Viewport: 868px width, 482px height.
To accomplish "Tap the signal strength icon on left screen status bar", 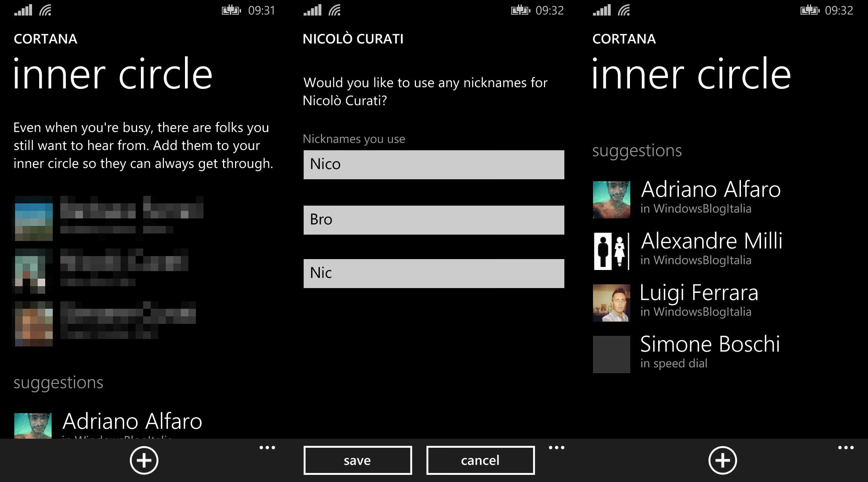I will 23,10.
